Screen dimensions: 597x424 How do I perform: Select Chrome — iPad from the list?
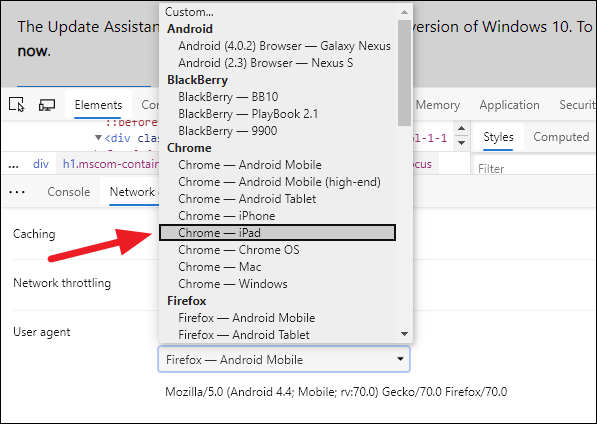278,233
